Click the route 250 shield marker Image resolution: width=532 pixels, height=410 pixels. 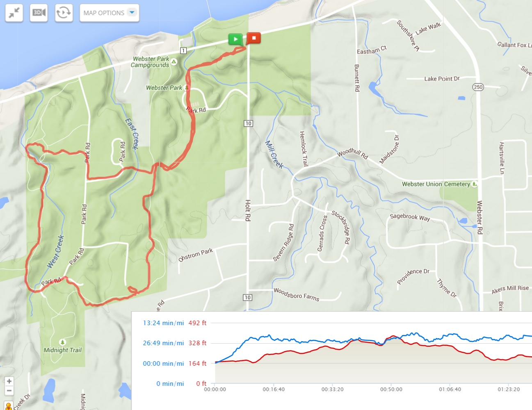(x=478, y=87)
